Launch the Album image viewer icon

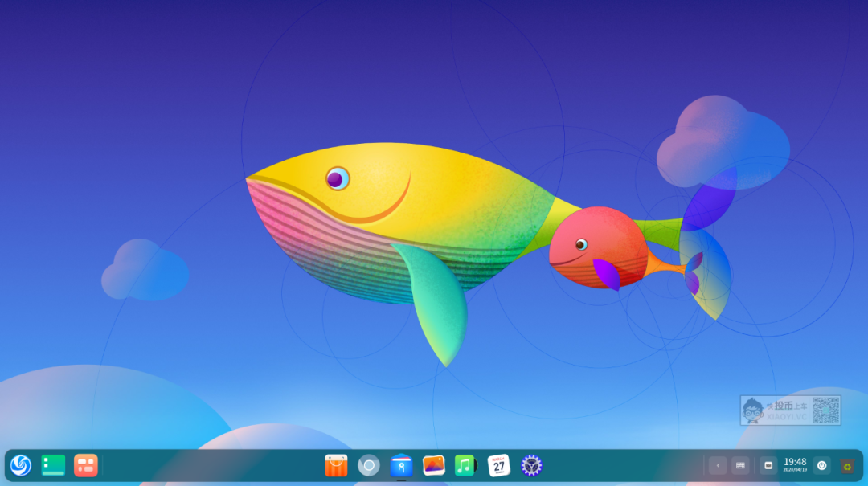coord(434,465)
